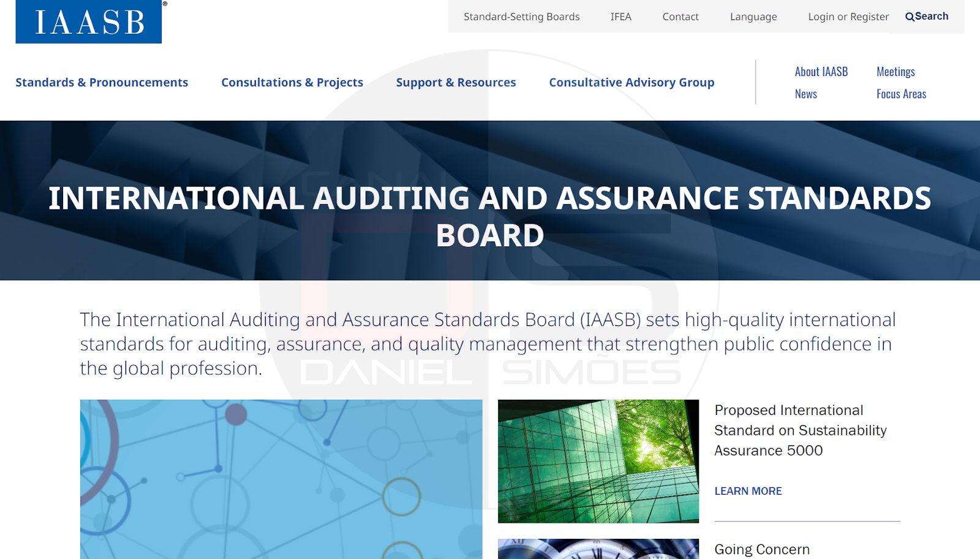Viewport: 980px width, 559px height.
Task: Click LEARN MORE under Sustainability Assurance 5000
Action: (748, 491)
